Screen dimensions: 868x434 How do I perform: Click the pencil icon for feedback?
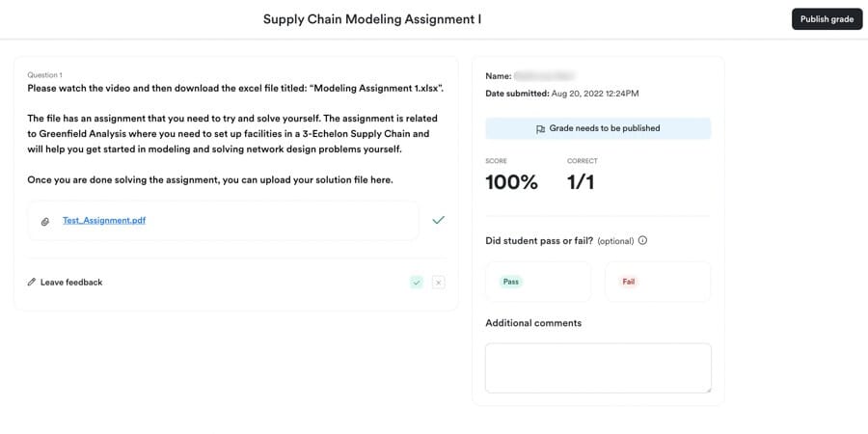pyautogui.click(x=32, y=283)
